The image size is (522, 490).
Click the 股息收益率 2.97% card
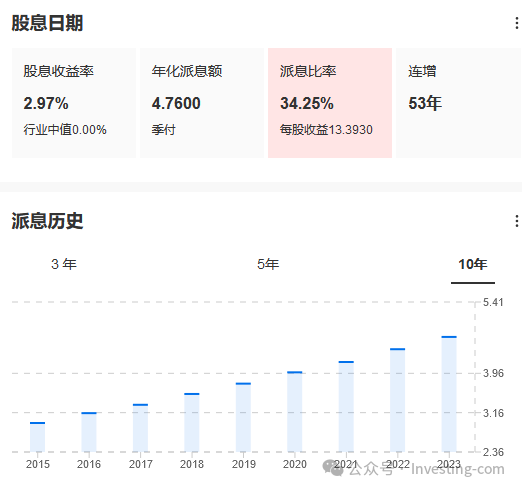74,103
